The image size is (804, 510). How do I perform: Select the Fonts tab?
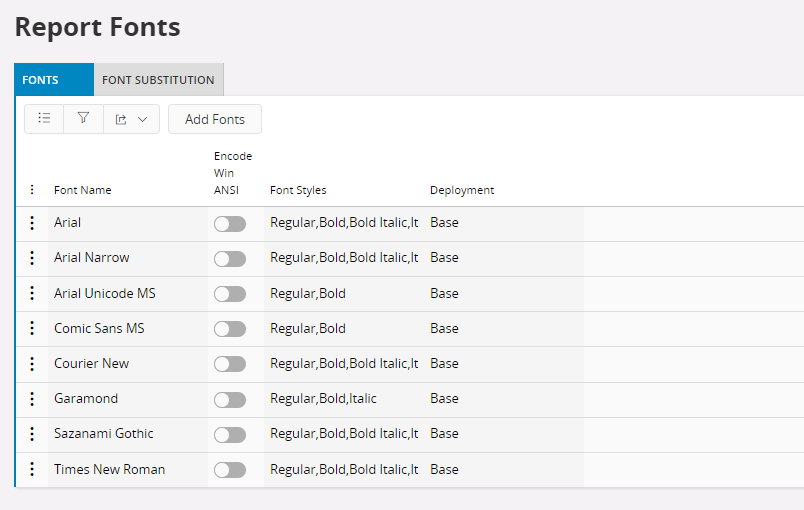(40, 80)
